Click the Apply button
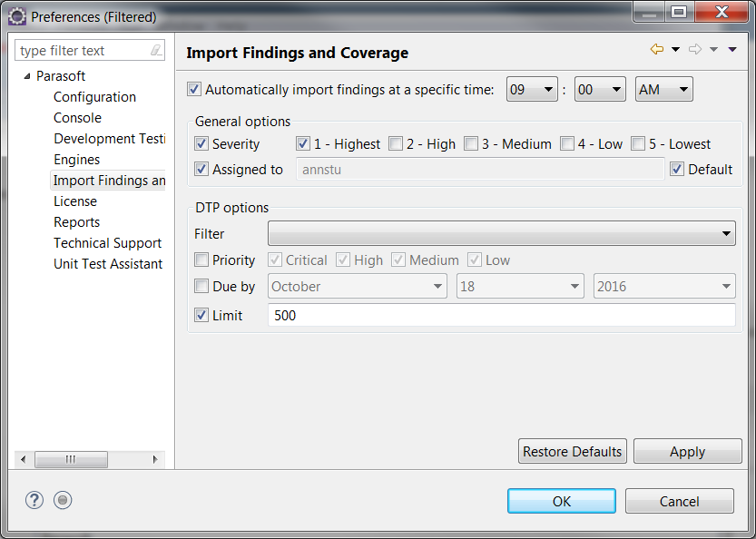 click(688, 451)
